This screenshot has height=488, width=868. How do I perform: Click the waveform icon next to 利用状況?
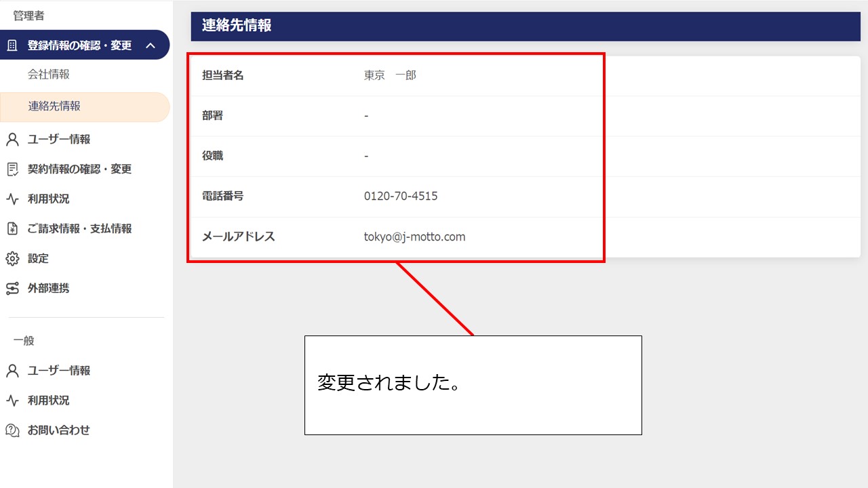[x=12, y=199]
